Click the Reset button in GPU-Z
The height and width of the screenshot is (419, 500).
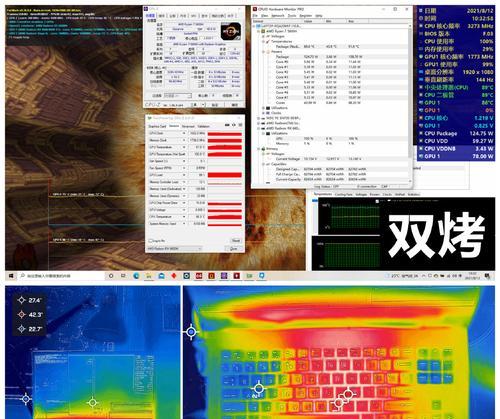[236, 241]
